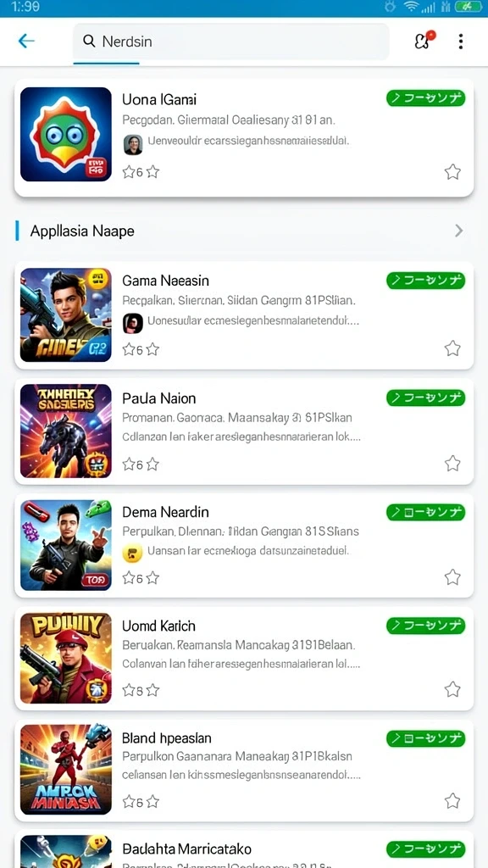This screenshot has height=868, width=488.
Task: Open the Bland hpeaslan game icon
Action: [x=66, y=770]
